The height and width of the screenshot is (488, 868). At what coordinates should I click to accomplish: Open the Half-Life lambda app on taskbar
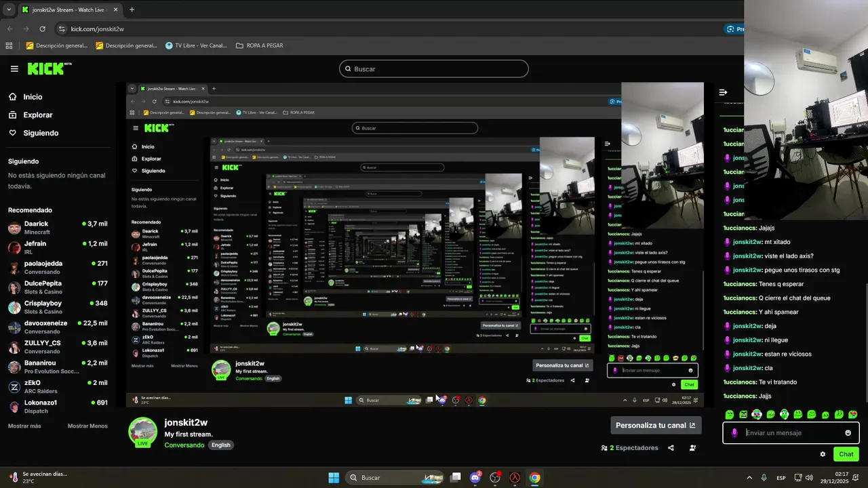[515, 478]
